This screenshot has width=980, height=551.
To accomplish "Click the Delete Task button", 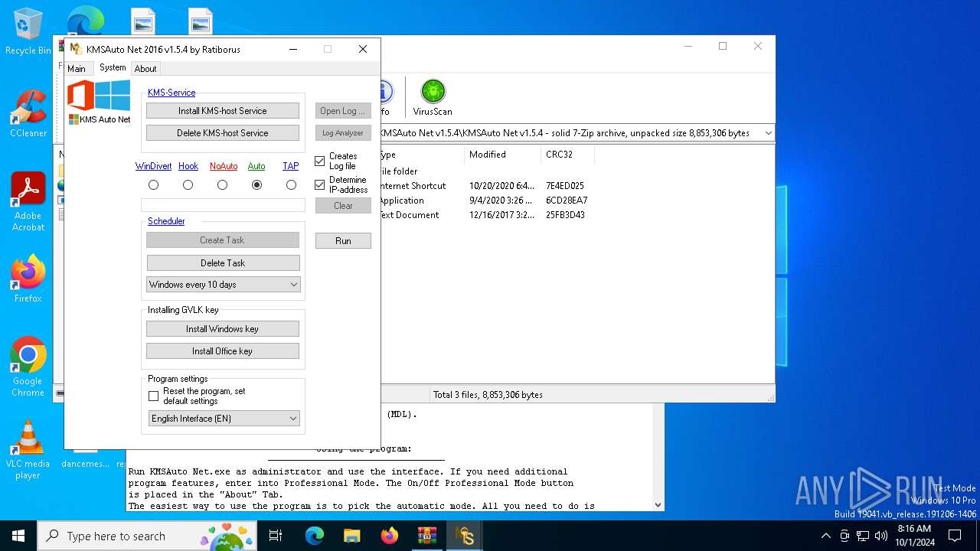I will pyautogui.click(x=223, y=263).
